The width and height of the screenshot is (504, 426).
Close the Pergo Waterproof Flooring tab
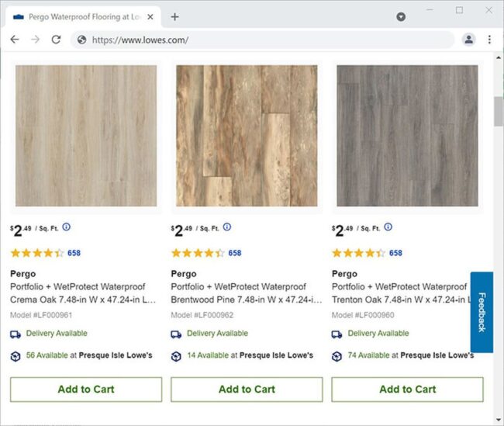click(x=150, y=17)
